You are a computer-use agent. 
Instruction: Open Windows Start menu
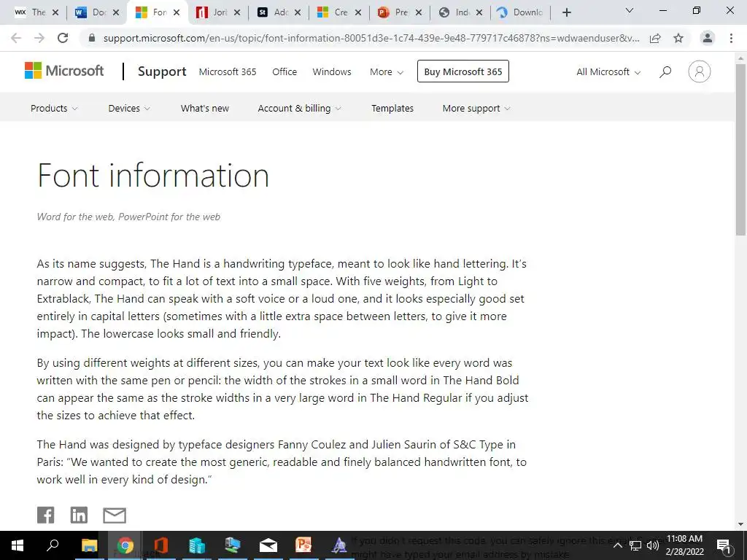(18, 545)
